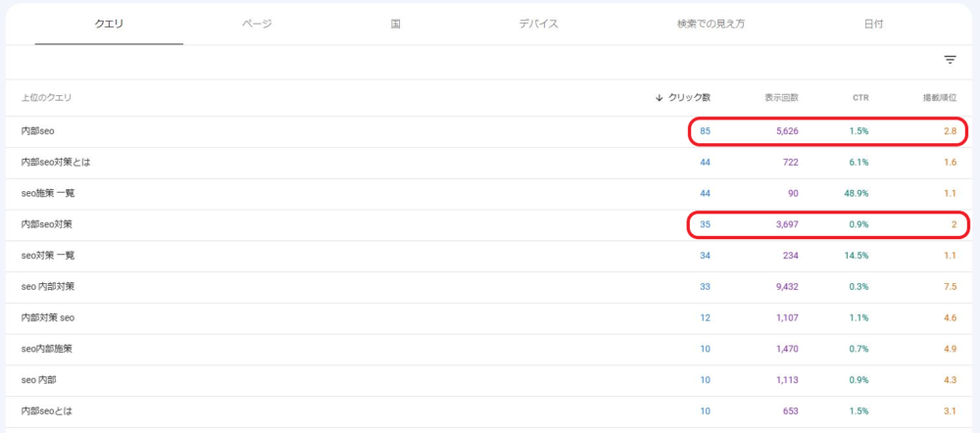The width and height of the screenshot is (980, 433).
Task: Select the 日付 tab
Action: 873,24
